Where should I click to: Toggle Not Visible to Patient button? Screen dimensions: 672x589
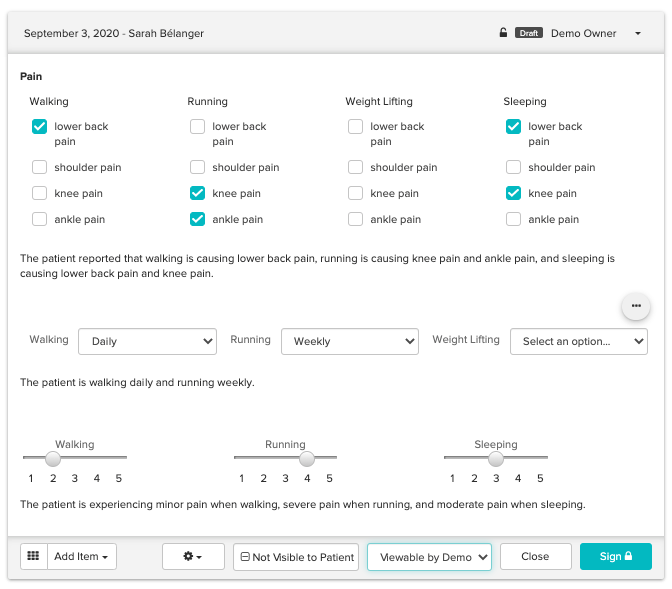click(x=296, y=557)
